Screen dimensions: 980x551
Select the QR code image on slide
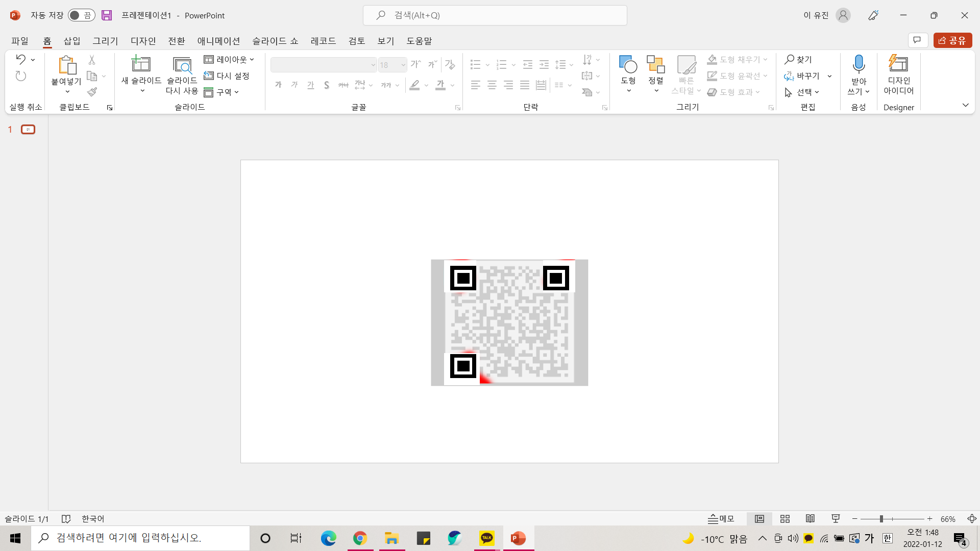click(x=509, y=322)
